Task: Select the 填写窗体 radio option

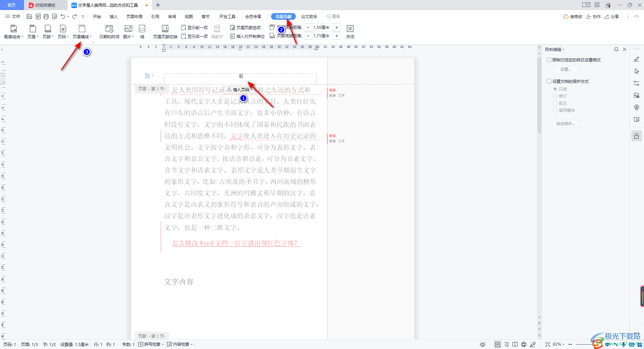Action: click(x=555, y=110)
